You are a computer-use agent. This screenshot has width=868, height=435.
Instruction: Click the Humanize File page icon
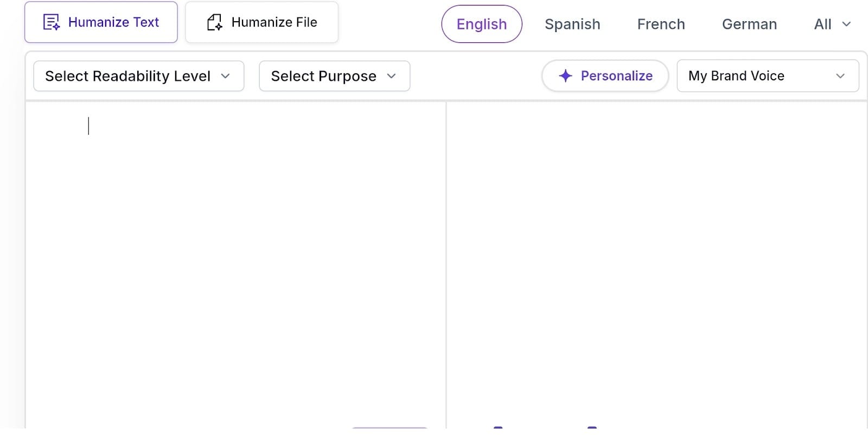click(215, 22)
